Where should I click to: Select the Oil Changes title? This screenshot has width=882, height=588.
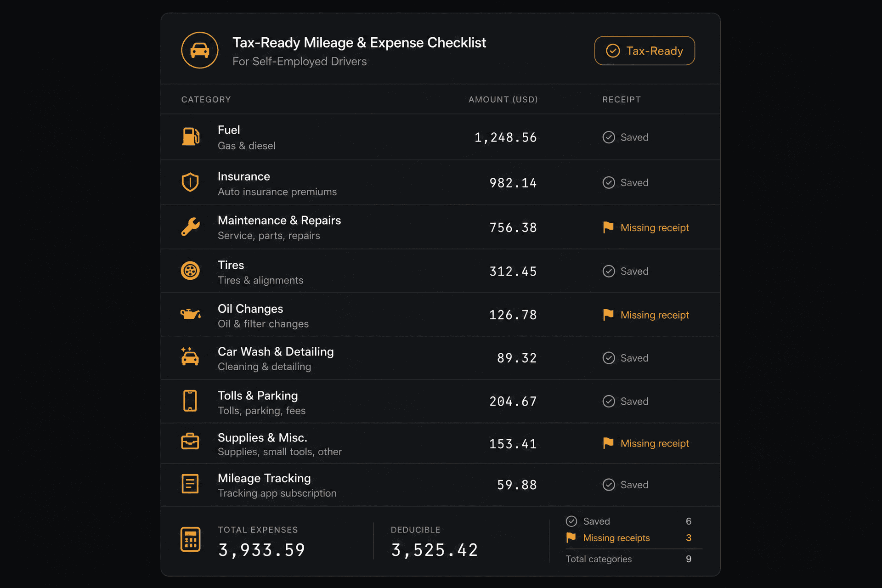[x=250, y=309]
